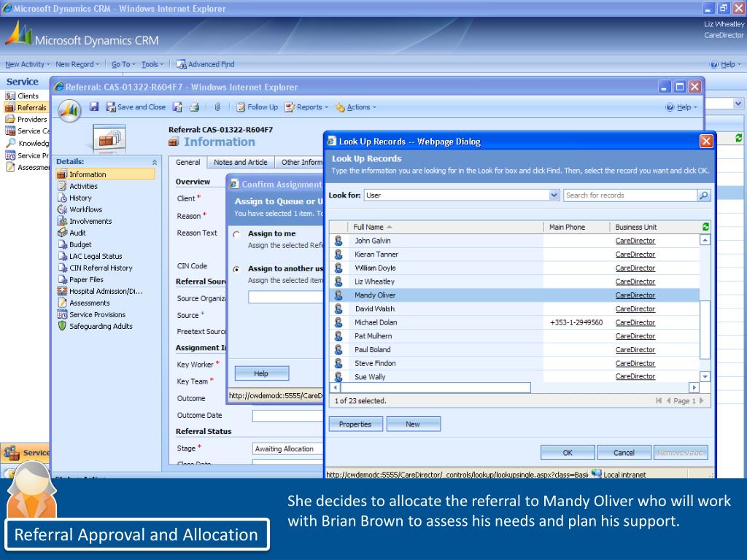Select John Galvin user row
Screen dimensions: 747x560
[514, 241]
